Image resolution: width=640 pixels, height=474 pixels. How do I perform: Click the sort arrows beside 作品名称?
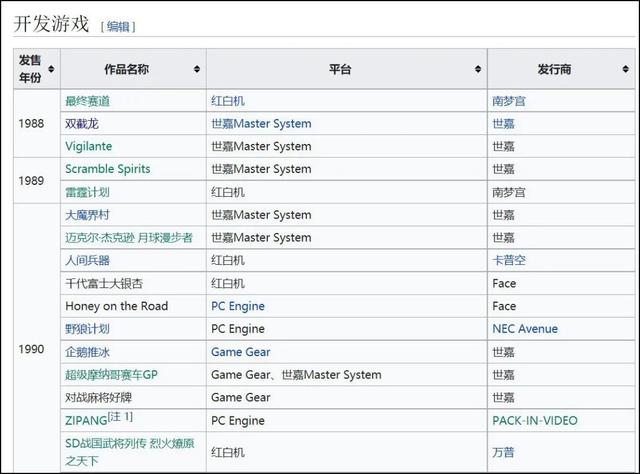point(198,69)
